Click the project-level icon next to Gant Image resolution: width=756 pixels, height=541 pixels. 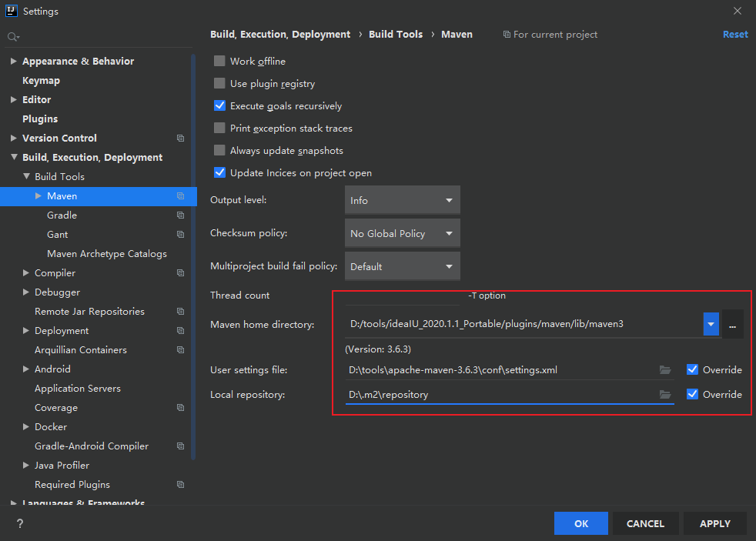180,235
